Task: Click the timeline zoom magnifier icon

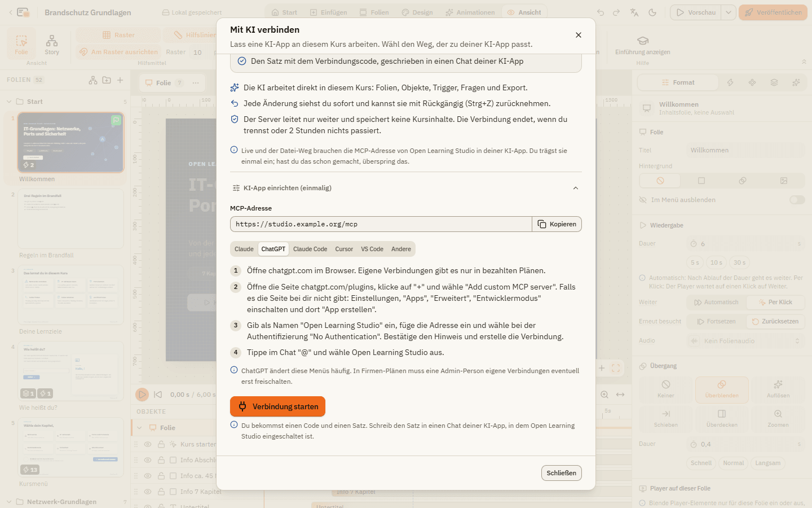Action: point(604,395)
